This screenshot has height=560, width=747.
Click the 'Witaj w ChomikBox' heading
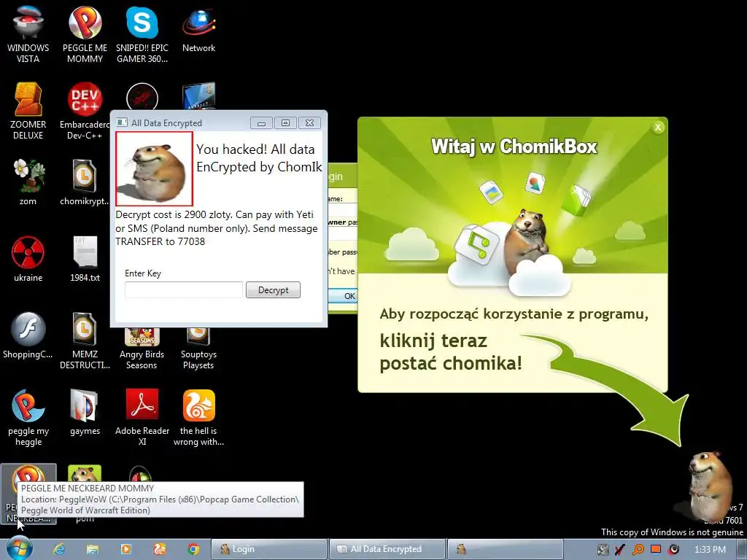514,146
